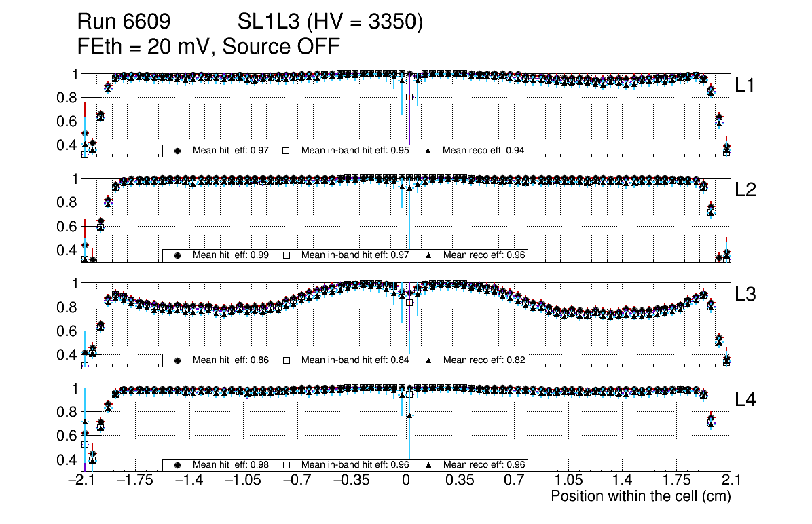Click the filled circle marker in L2 legend

(178, 255)
